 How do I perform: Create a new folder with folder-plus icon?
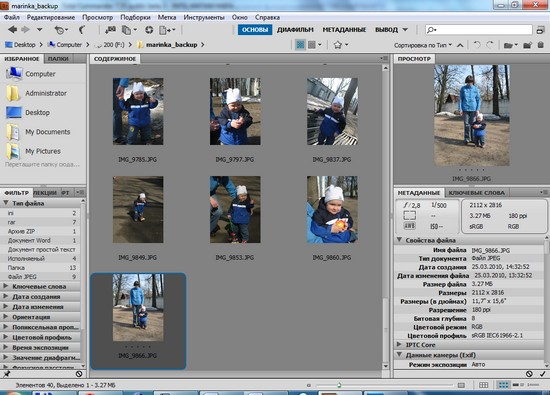tap(527, 45)
